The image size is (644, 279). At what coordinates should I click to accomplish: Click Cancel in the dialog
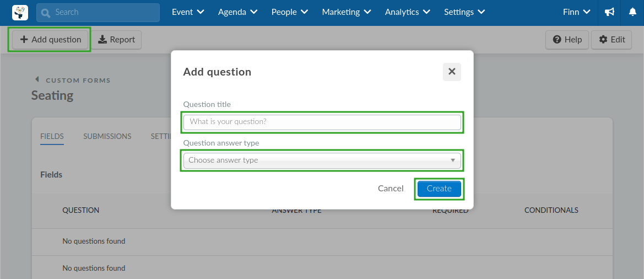pyautogui.click(x=391, y=189)
